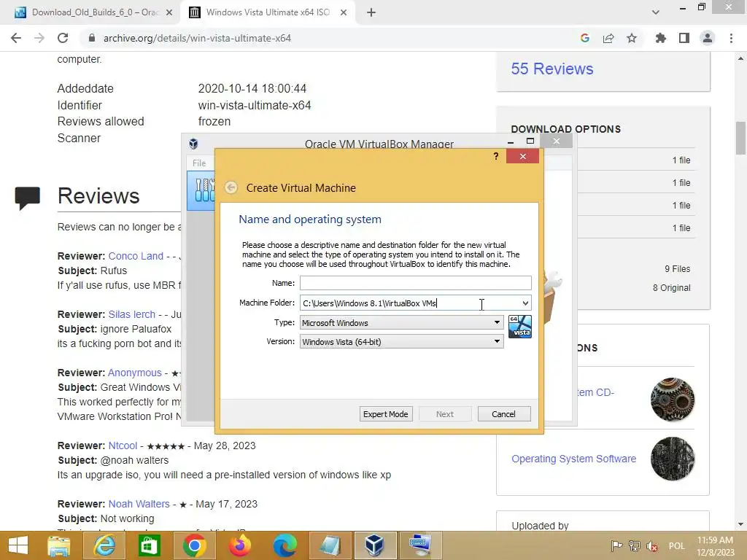Switch to VirtualBox in taskbar
The height and width of the screenshot is (560, 747).
coord(375,545)
